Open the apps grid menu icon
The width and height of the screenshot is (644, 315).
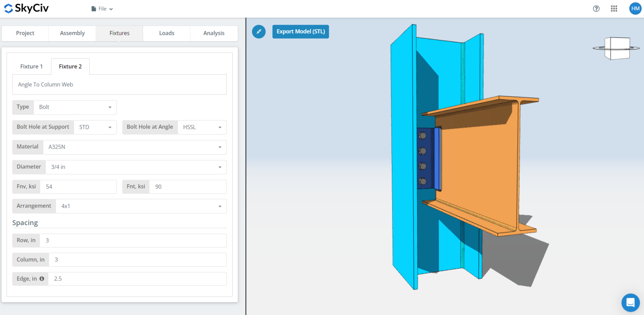pos(614,8)
